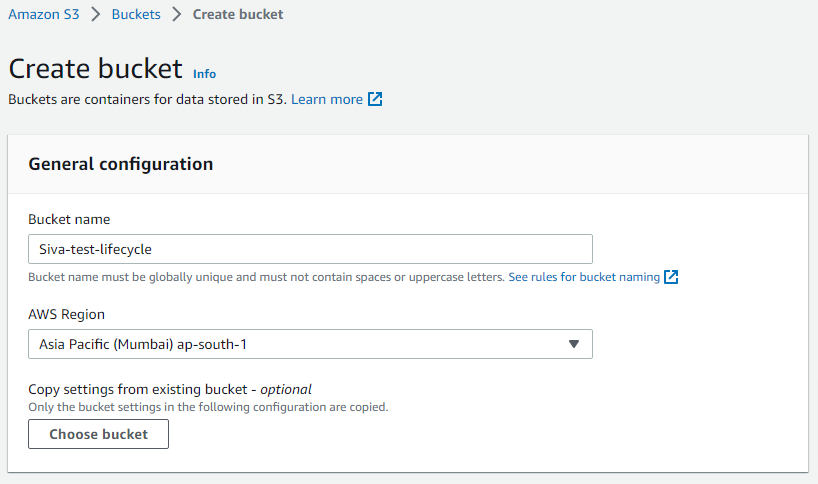Click external link icon after bucket naming rules

671,277
